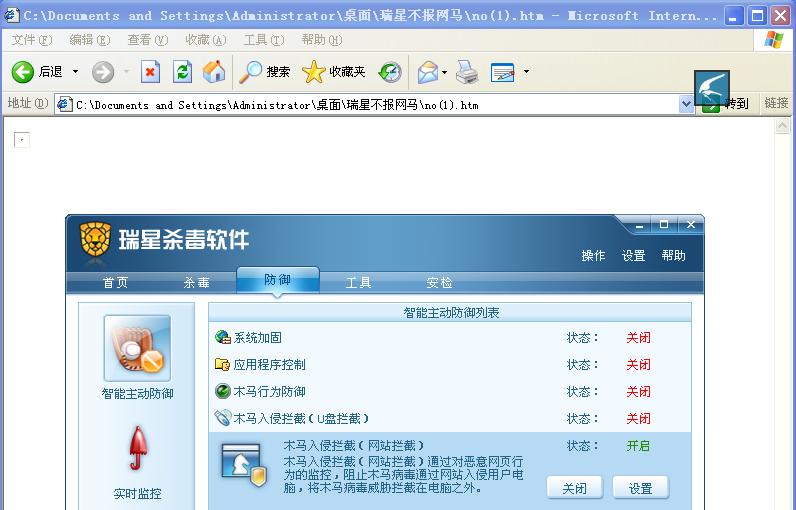The height and width of the screenshot is (510, 796).
Task: Click the page icon in address bar
Action: pos(64,105)
